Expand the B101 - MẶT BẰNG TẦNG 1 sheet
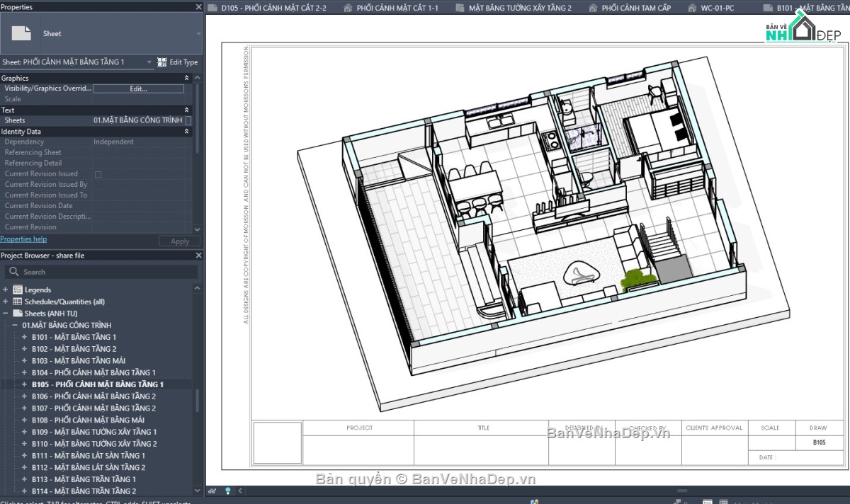The height and width of the screenshot is (504, 850). point(24,337)
